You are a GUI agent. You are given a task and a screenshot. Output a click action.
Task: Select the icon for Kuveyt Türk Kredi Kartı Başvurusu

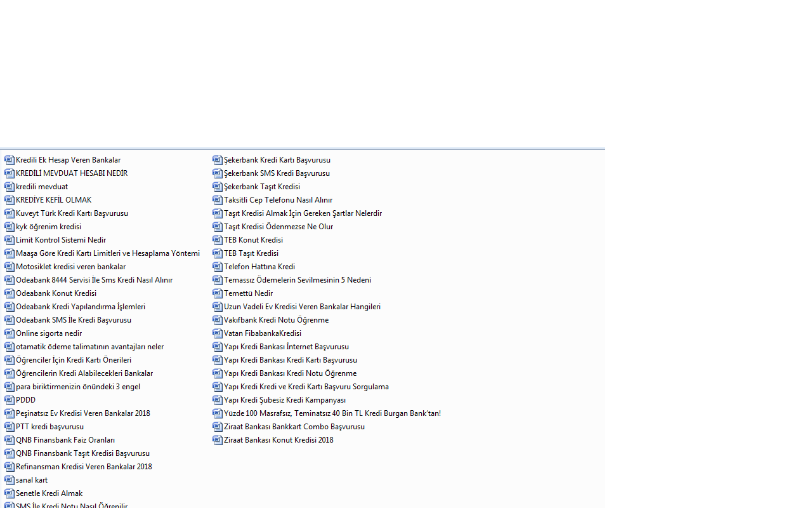[x=10, y=213]
